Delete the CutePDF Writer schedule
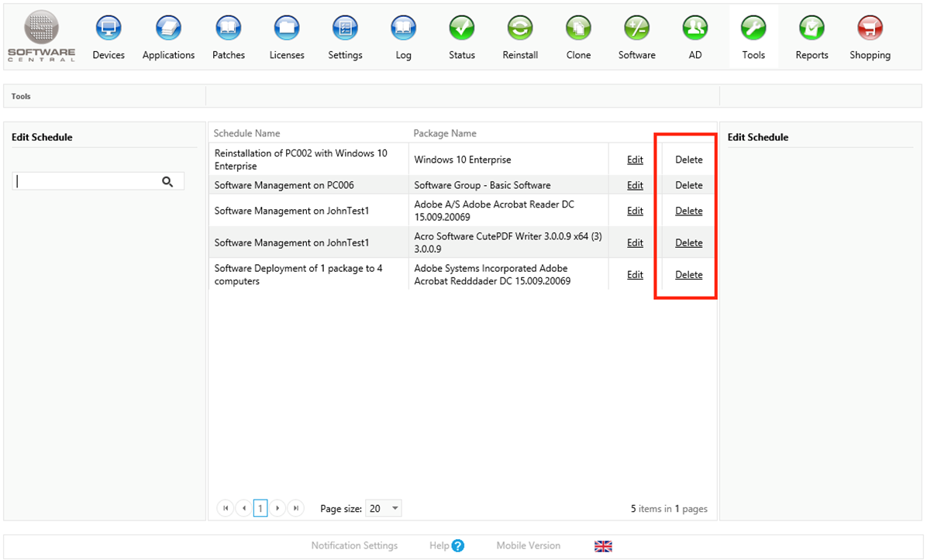Screen dimensions: 927x560 [688, 242]
